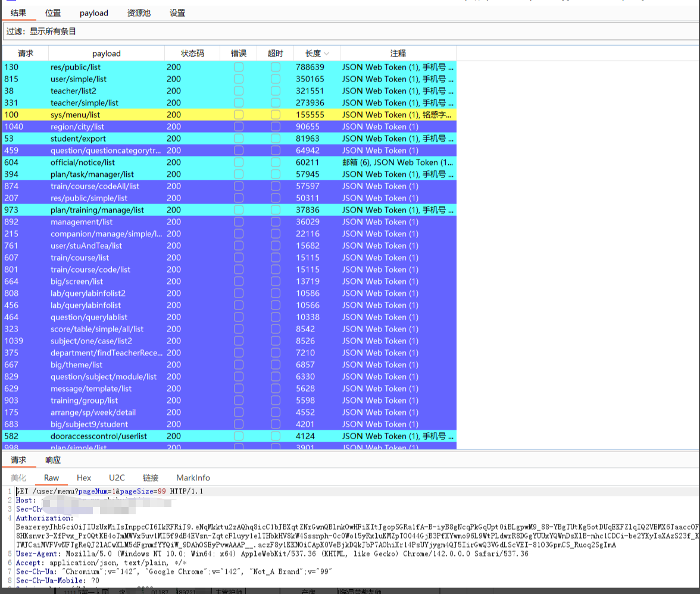Click the GET /user/memu request line
Image resolution: width=700 pixels, height=594 pixels.
[x=110, y=491]
